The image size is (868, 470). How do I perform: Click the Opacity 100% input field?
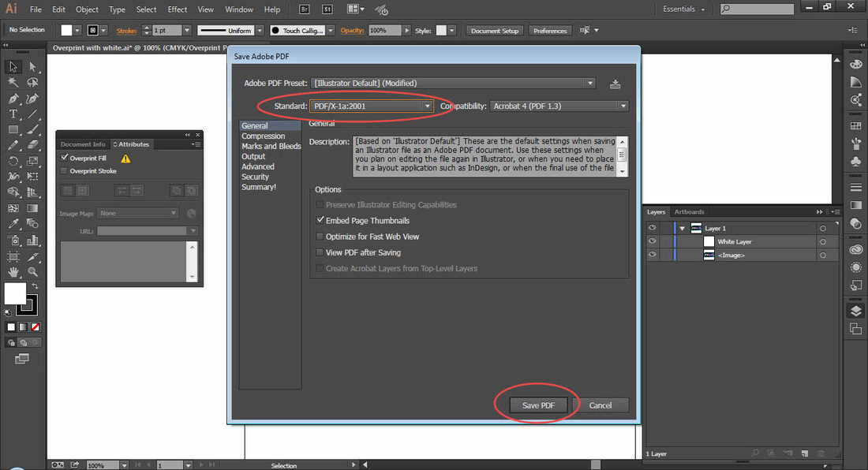[384, 31]
